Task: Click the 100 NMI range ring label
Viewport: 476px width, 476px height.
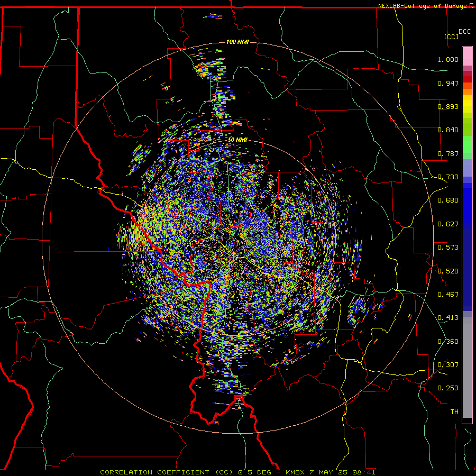Action: pyautogui.click(x=237, y=42)
